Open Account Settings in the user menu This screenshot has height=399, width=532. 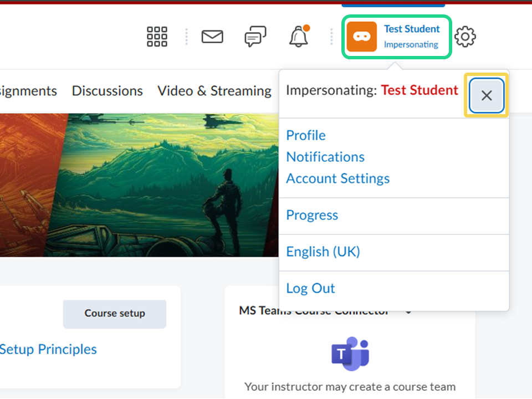[x=337, y=178]
